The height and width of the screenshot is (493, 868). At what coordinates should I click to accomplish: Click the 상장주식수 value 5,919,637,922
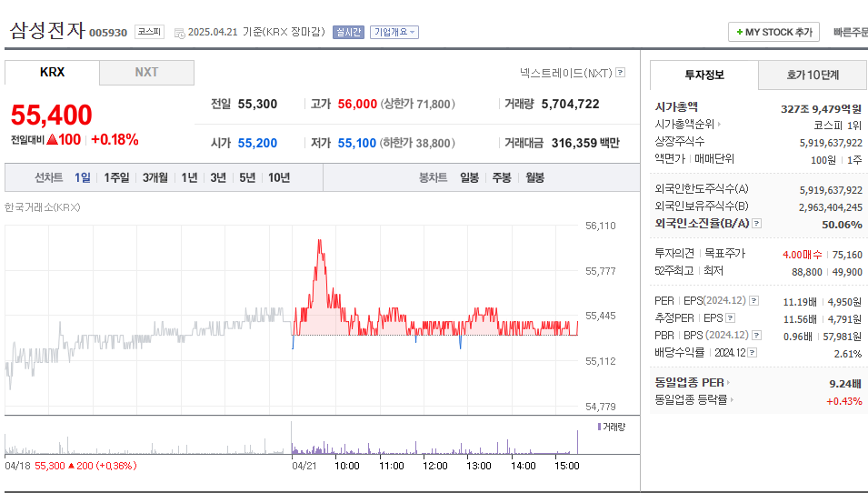click(831, 143)
